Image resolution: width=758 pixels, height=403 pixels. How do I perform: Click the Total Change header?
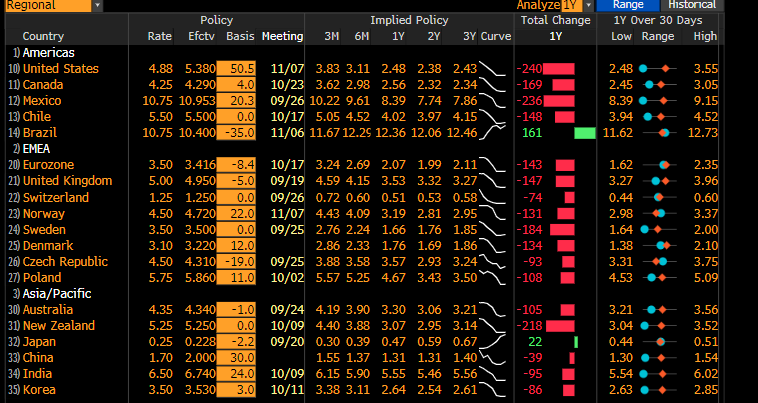point(555,20)
